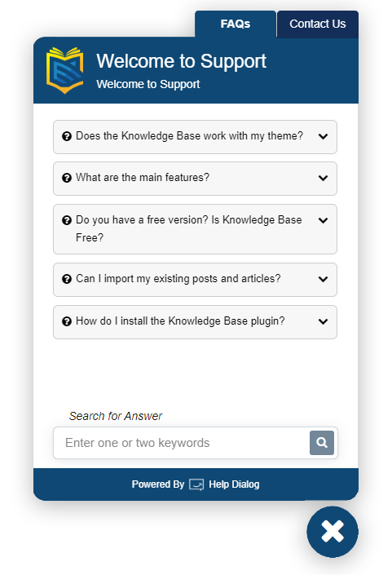Expand chevron for install plugin question
Image resolution: width=392 pixels, height=575 pixels.
click(x=323, y=321)
